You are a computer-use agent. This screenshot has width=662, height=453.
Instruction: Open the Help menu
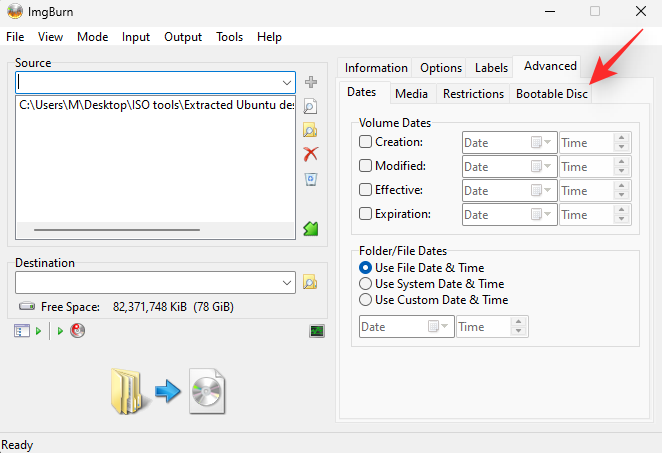point(269,37)
